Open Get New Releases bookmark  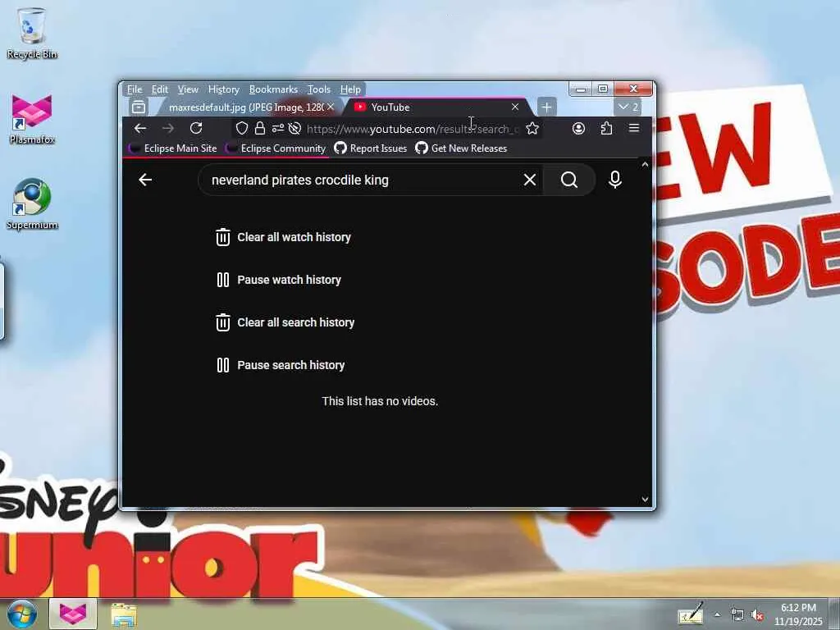pos(461,148)
